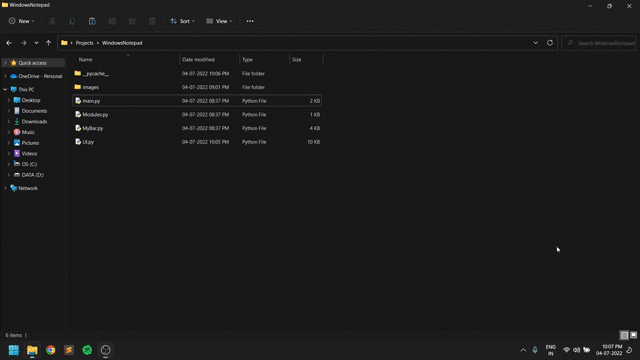Click the Cut scissors icon

(52, 21)
